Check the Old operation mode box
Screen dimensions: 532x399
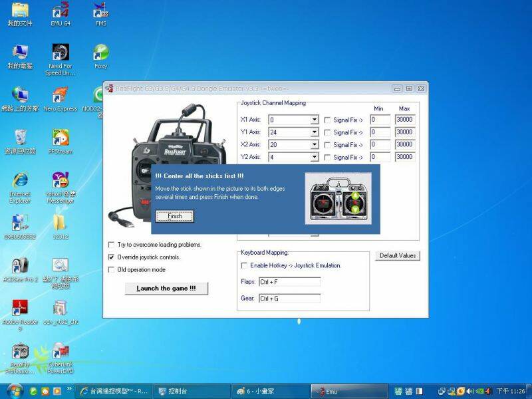click(x=111, y=270)
